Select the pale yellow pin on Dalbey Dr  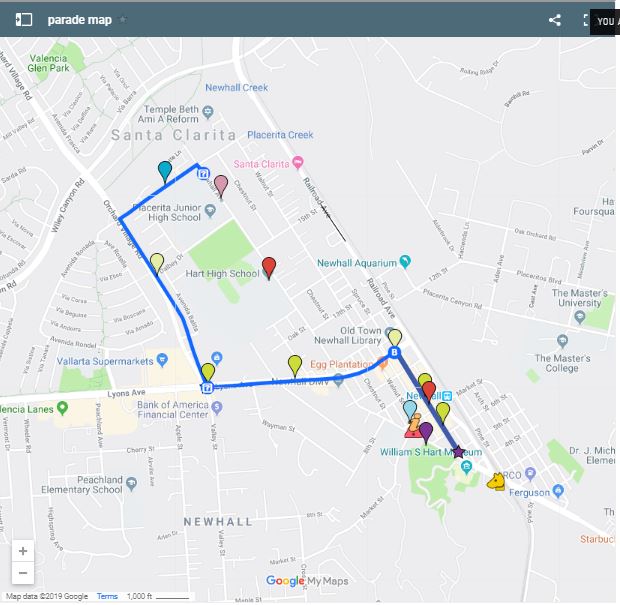coord(157,264)
